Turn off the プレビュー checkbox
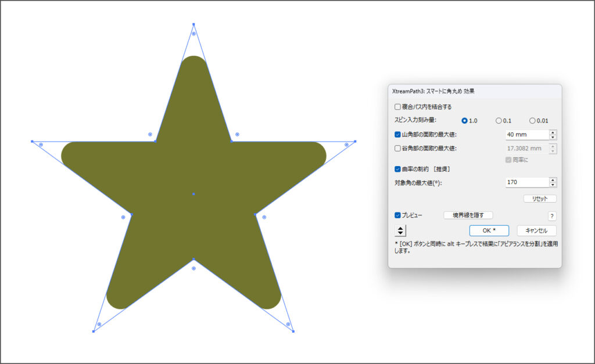Image resolution: width=595 pixels, height=364 pixels. [x=397, y=215]
